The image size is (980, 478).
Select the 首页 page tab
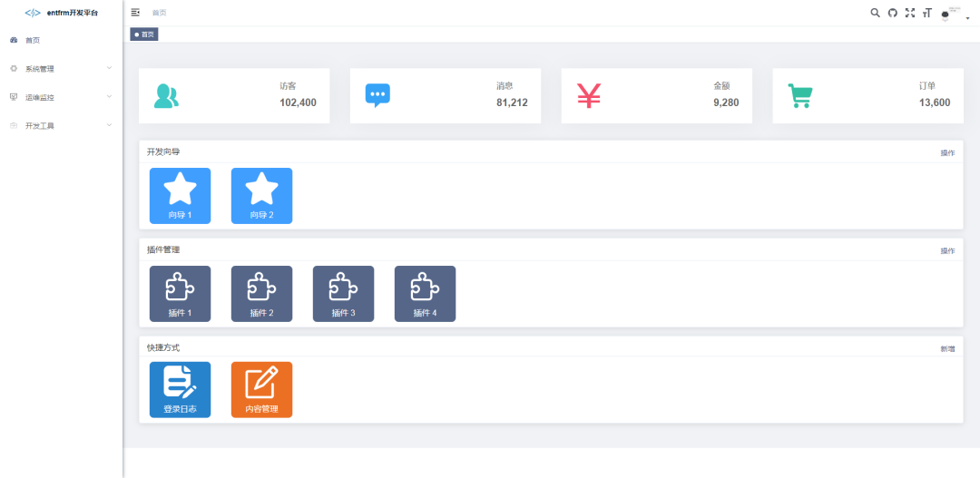point(144,34)
